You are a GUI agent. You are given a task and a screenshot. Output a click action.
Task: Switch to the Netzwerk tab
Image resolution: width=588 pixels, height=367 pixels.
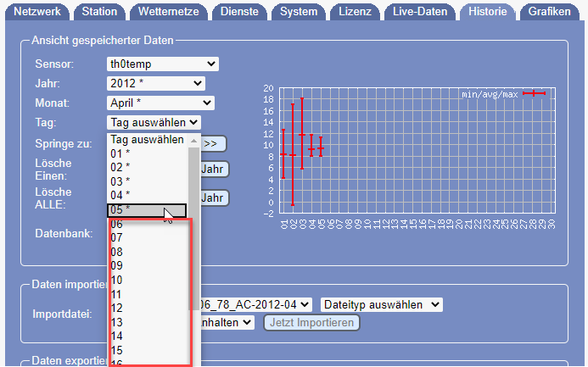tap(37, 12)
